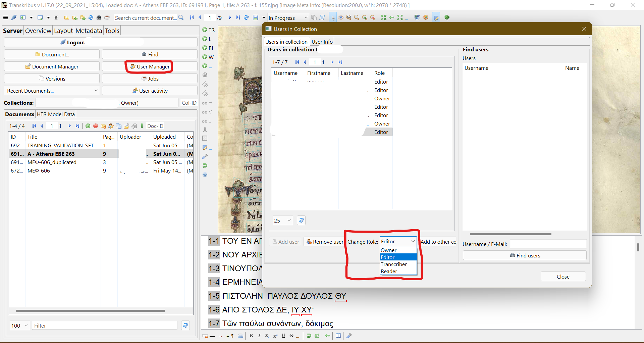Screen dimensions: 644x343
Task: Toggle italic formatting in transcription toolbar
Action: (259, 336)
